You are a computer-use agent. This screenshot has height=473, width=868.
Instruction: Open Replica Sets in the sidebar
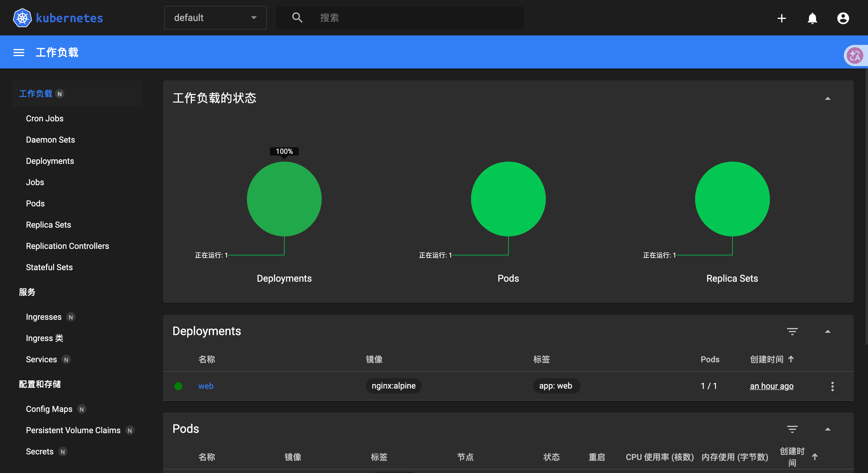click(48, 225)
